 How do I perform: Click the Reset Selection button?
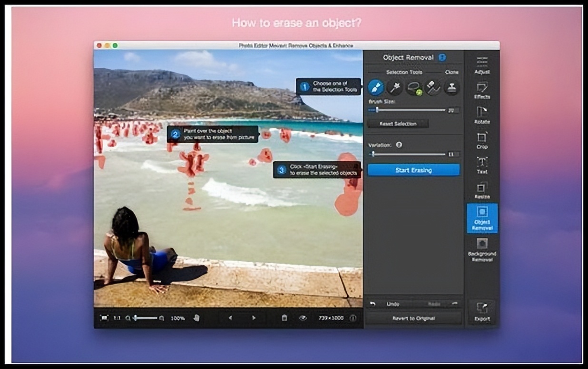398,124
